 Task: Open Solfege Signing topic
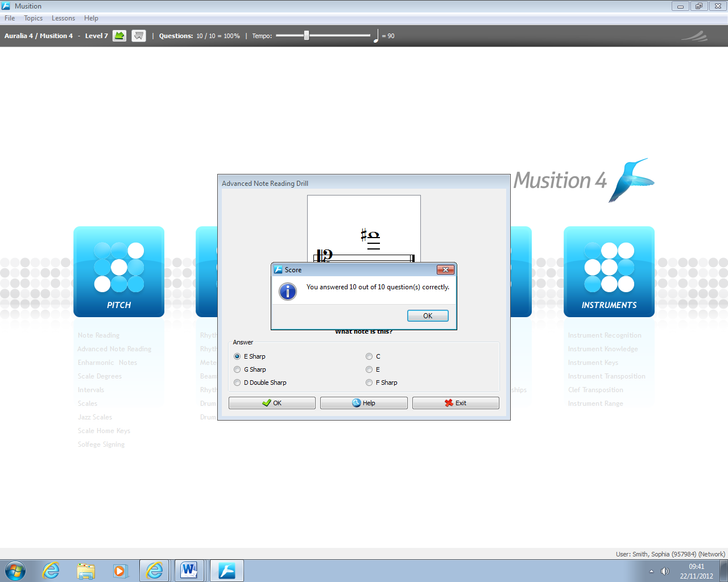[101, 444]
